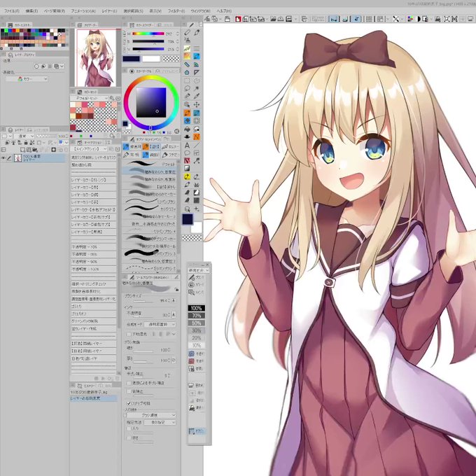The width and height of the screenshot is (476, 476).
Task: Open the ファイル(F) menu
Action: [12, 11]
